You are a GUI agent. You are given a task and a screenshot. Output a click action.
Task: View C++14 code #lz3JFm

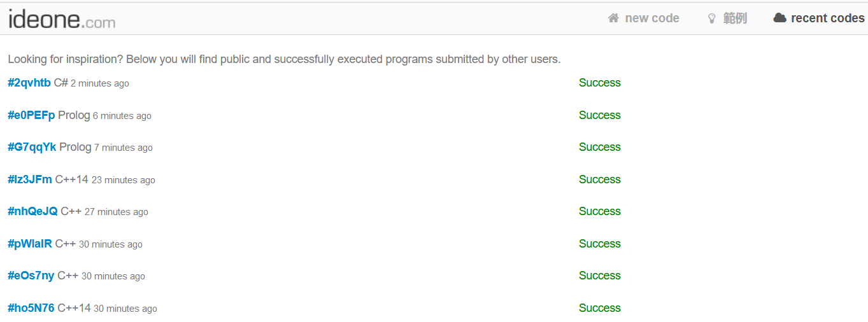30,179
